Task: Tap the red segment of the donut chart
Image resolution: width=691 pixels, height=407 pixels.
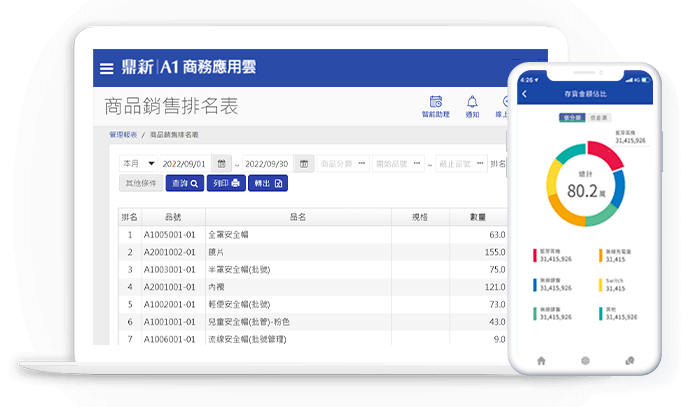Action: point(607,154)
